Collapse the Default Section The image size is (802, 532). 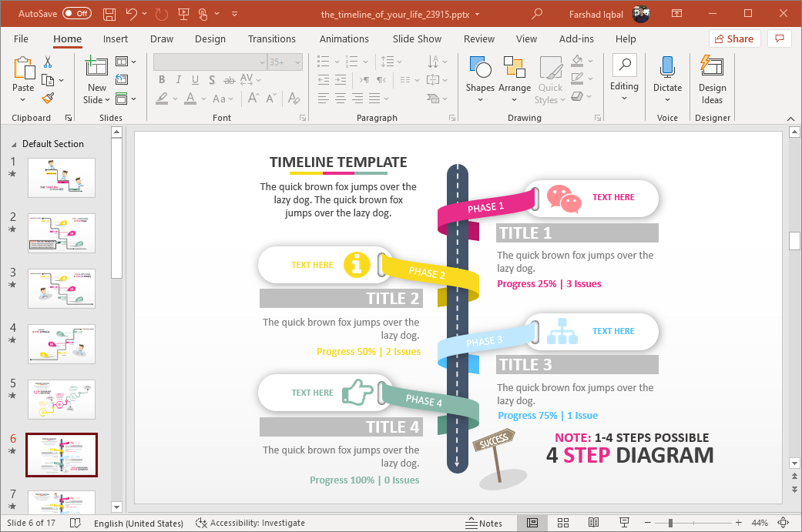[15, 144]
